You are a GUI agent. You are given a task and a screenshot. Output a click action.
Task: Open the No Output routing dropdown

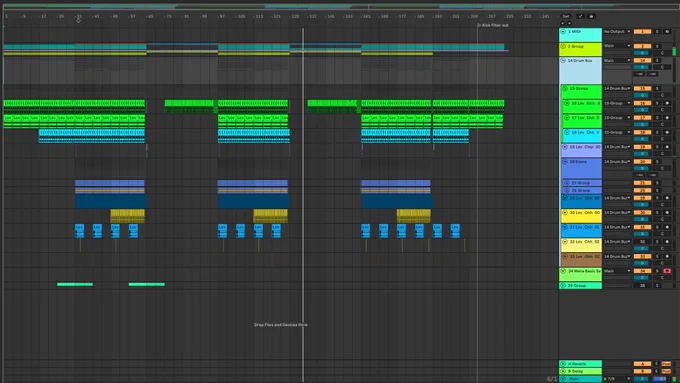pos(617,32)
